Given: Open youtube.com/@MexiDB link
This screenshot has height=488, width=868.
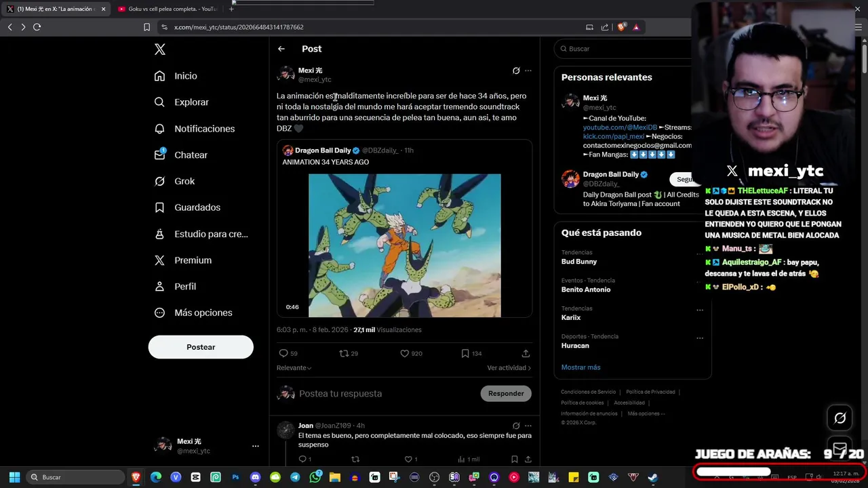Looking at the screenshot, I should pos(620,127).
